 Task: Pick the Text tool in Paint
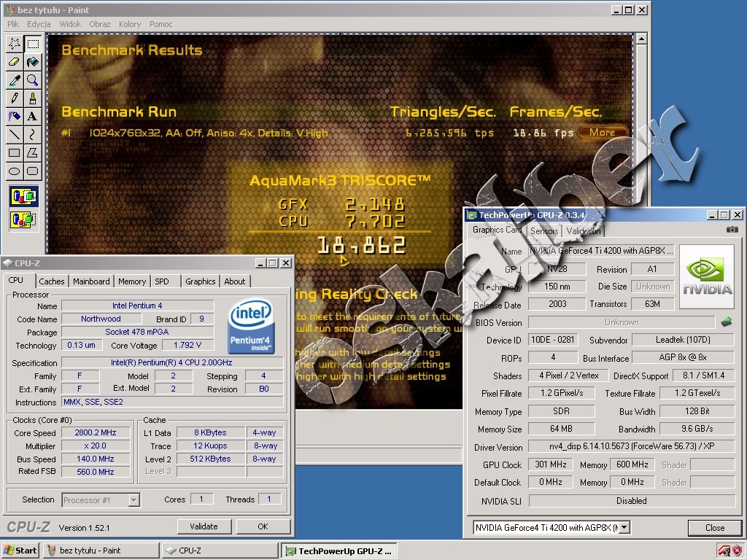click(x=32, y=116)
